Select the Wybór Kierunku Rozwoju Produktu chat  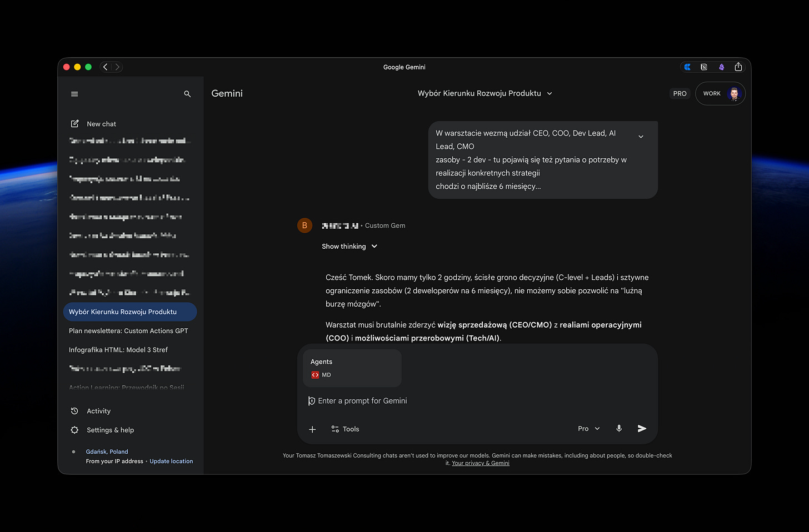click(130, 312)
